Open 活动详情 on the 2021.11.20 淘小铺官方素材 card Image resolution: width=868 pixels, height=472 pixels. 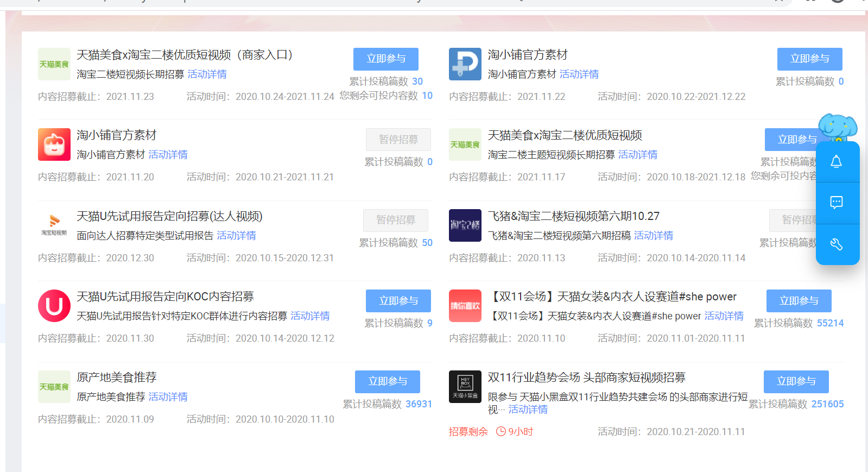pyautogui.click(x=168, y=155)
